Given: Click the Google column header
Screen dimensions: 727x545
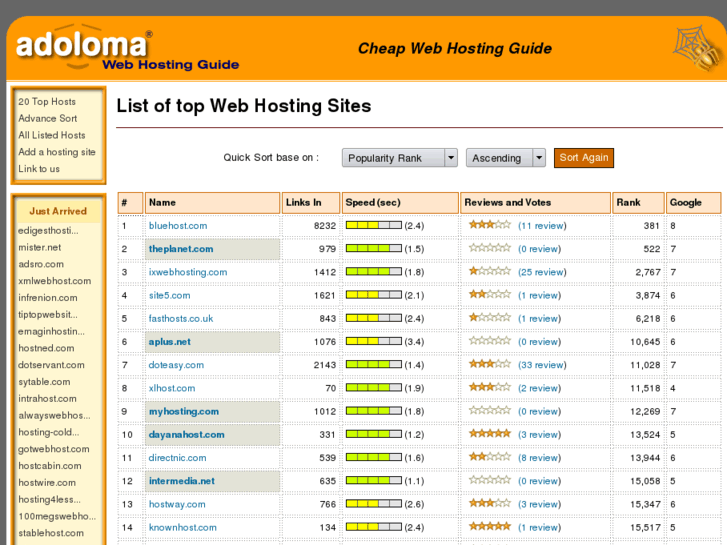Looking at the screenshot, I should coord(694,203).
